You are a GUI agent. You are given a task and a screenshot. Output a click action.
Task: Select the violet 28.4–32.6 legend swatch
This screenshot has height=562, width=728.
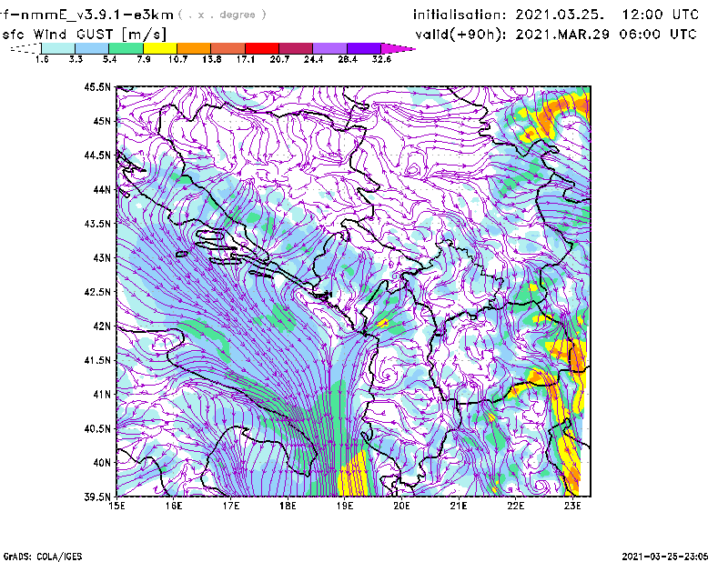(x=364, y=48)
